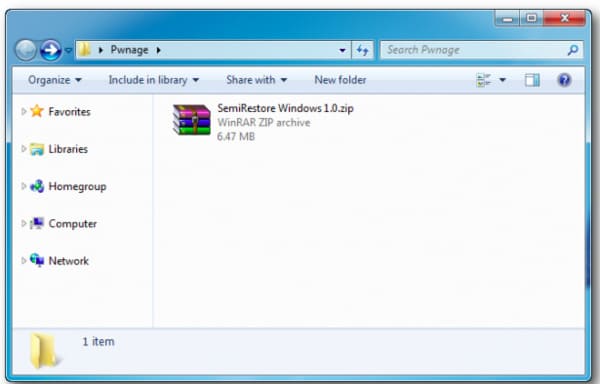
Task: Open the Organize menu
Action: coord(54,80)
